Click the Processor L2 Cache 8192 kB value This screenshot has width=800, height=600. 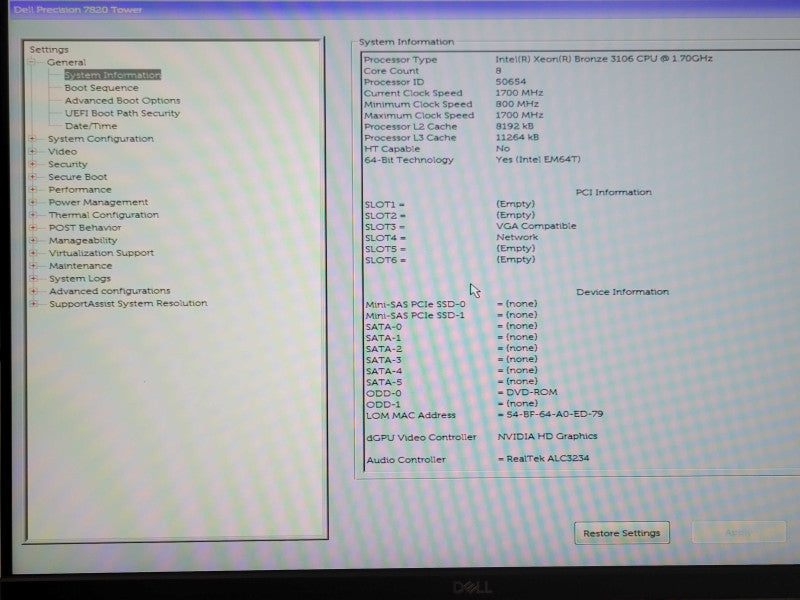click(514, 126)
